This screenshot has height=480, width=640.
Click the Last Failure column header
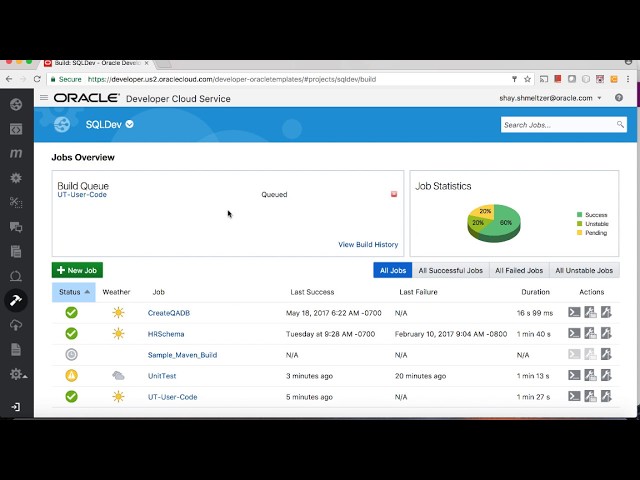pos(418,292)
